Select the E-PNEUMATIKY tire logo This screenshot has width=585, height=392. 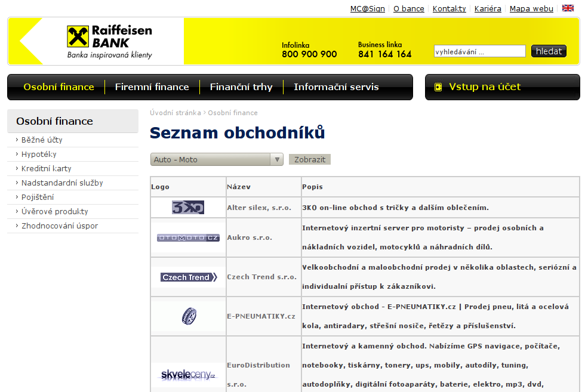point(189,316)
